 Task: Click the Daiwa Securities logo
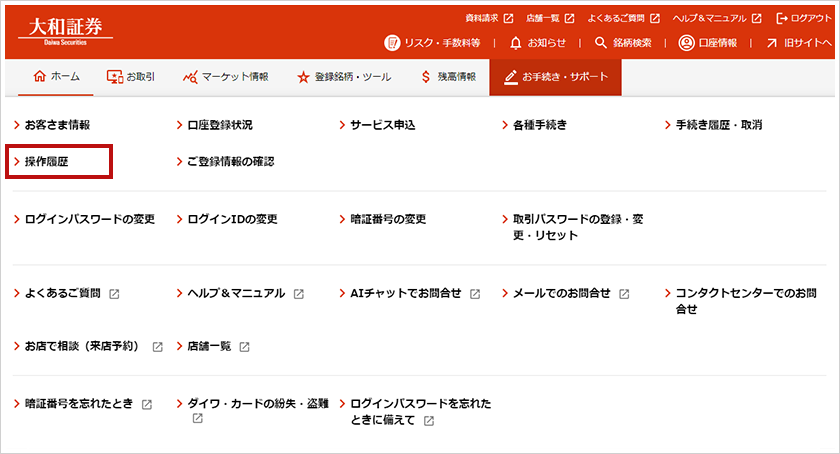[65, 31]
